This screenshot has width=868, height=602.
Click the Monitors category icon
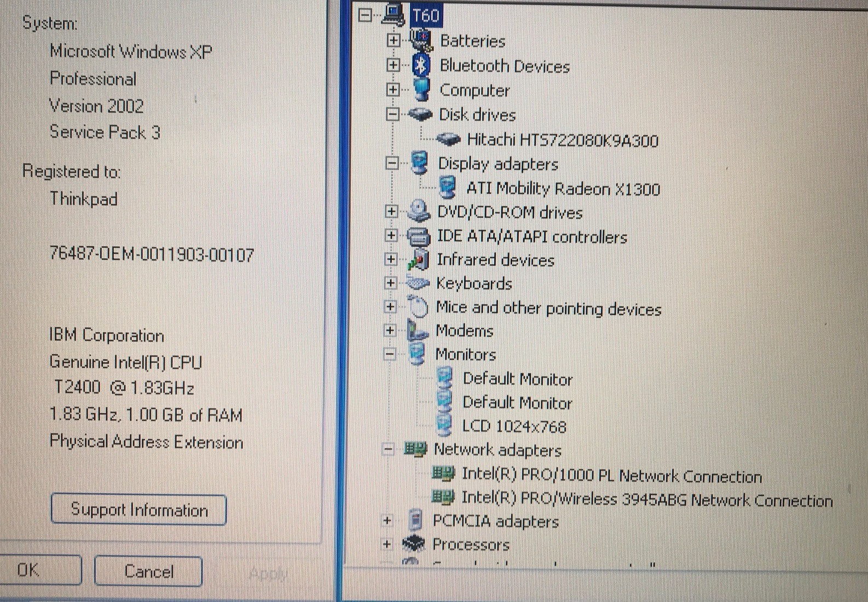(x=416, y=354)
